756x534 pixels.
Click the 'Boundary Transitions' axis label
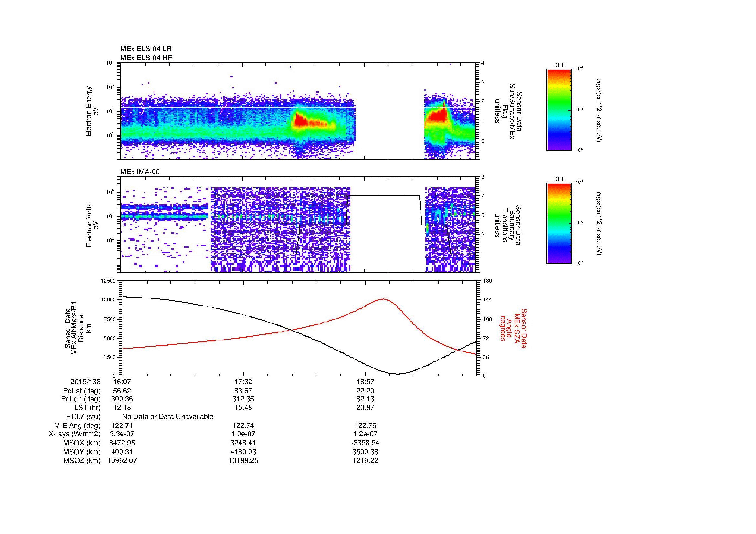pyautogui.click(x=508, y=225)
